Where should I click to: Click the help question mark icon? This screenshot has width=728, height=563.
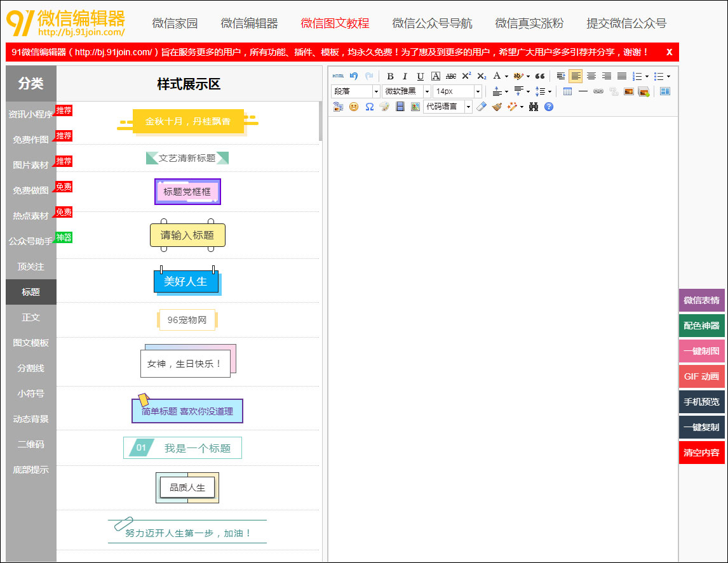(548, 106)
